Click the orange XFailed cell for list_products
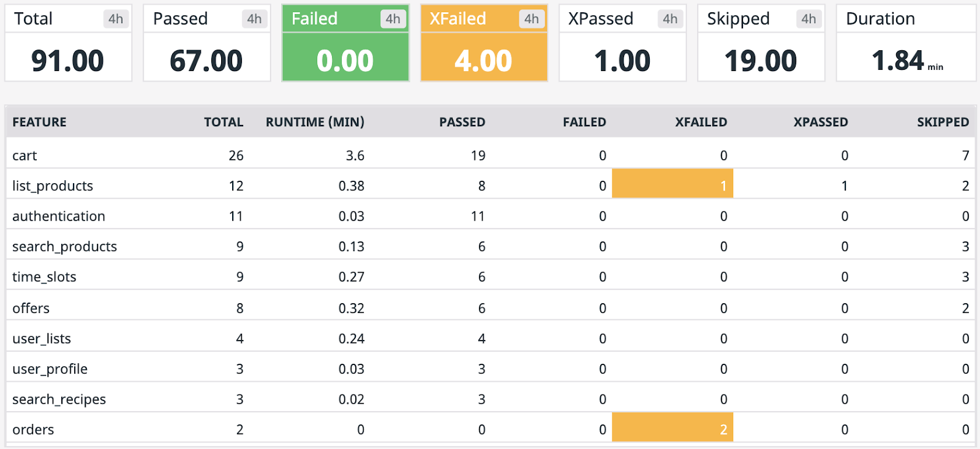 click(673, 186)
